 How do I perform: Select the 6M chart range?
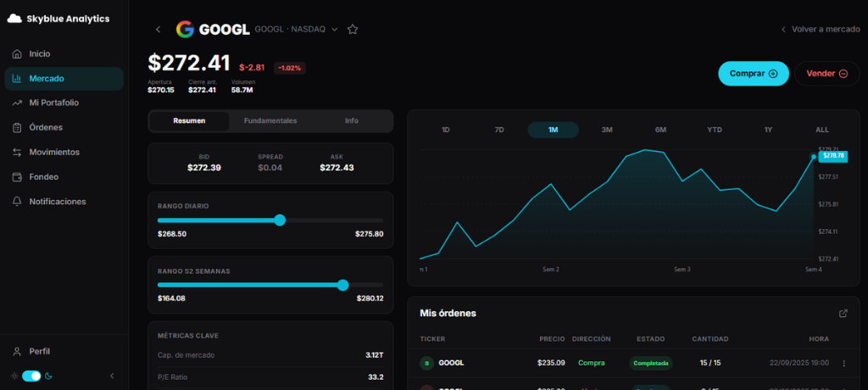click(x=660, y=131)
